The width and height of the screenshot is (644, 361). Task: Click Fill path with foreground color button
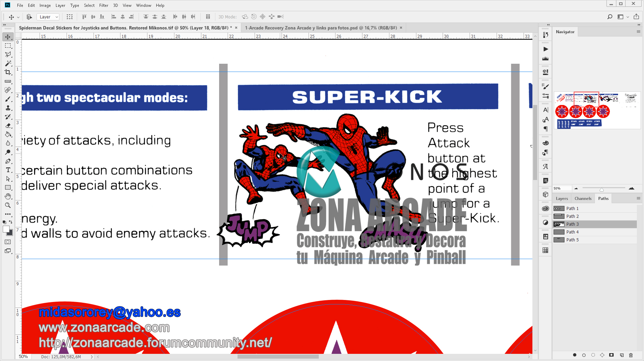tap(575, 355)
